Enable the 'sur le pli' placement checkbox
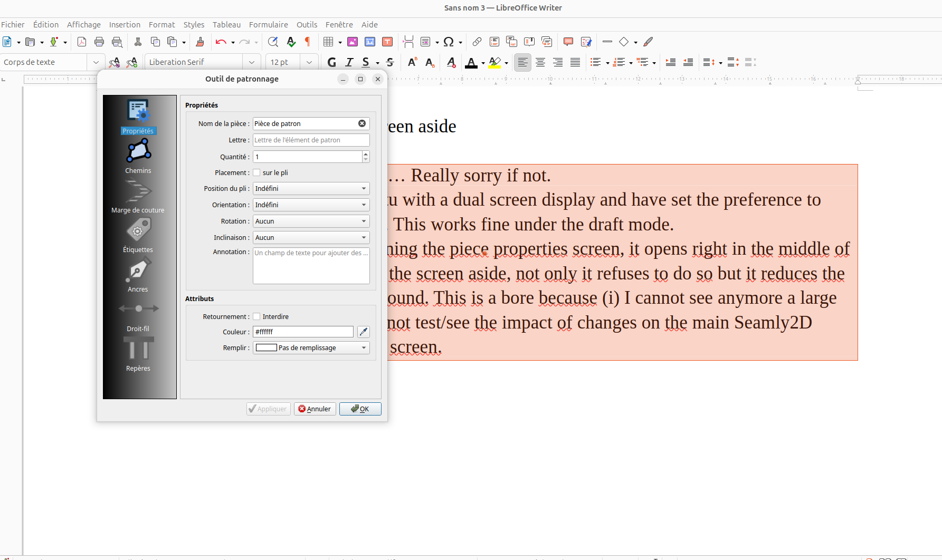Viewport: 942px width, 560px height. [x=257, y=172]
